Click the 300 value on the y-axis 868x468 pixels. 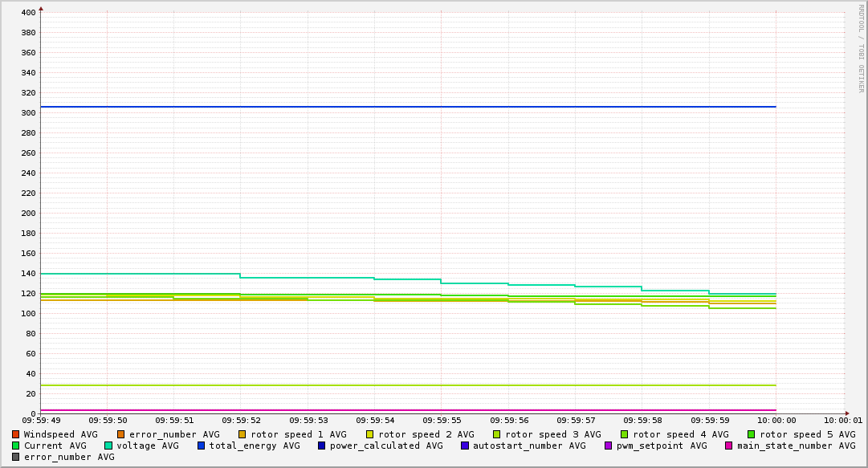click(x=28, y=113)
